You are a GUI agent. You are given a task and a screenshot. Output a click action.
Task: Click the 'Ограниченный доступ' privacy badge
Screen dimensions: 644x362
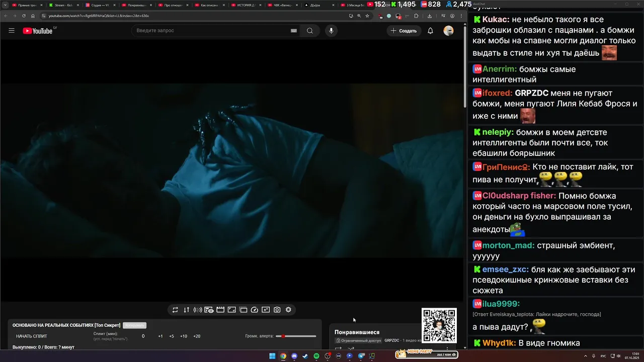(x=358, y=340)
